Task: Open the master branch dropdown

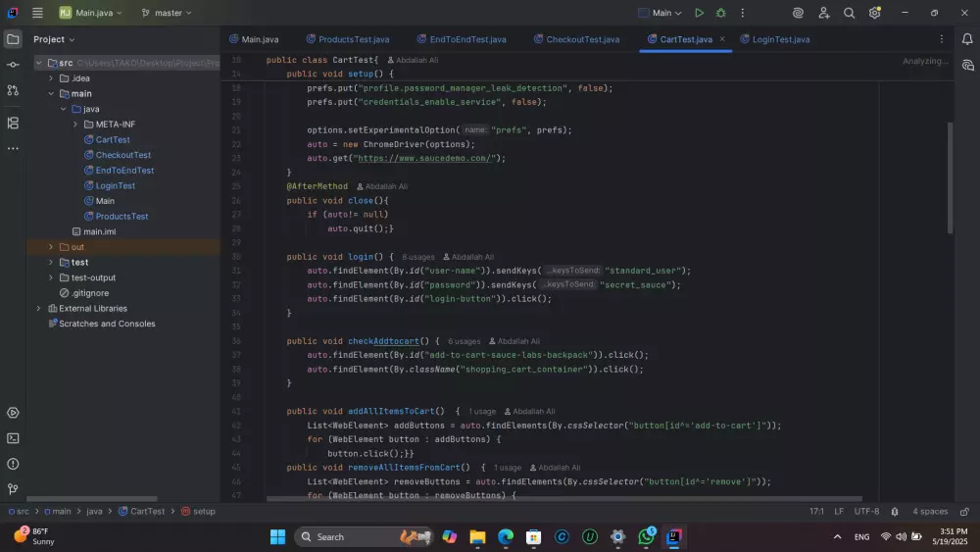Action: (167, 13)
